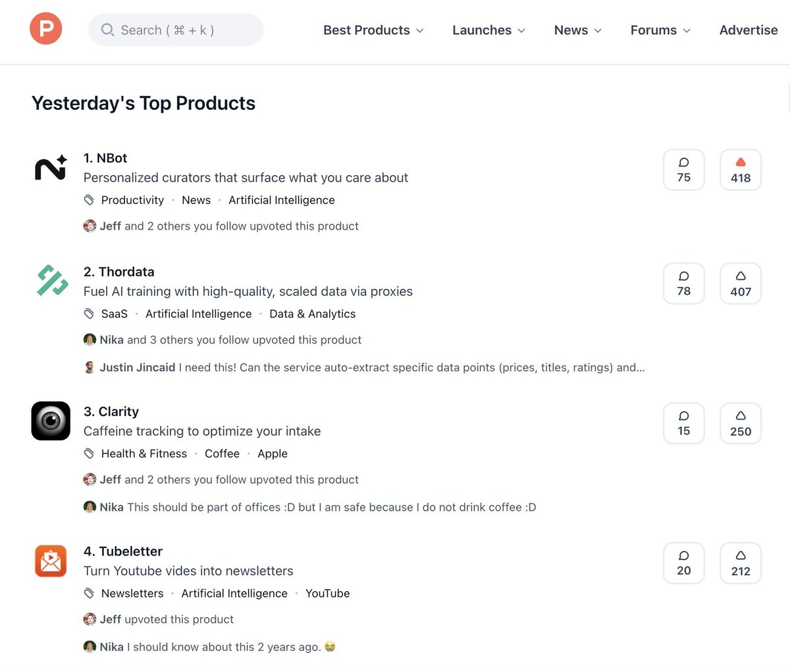Open the Thordata product logo
This screenshot has height=672, width=790.
click(51, 281)
